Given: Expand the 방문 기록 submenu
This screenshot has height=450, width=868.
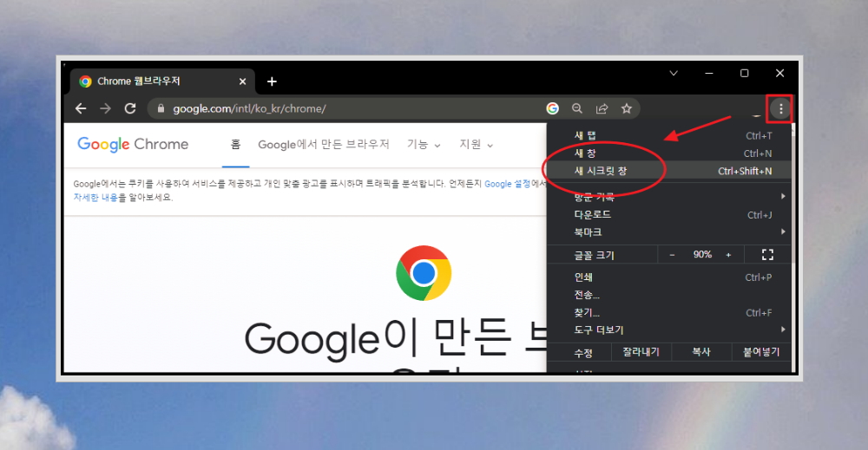Looking at the screenshot, I should point(670,197).
